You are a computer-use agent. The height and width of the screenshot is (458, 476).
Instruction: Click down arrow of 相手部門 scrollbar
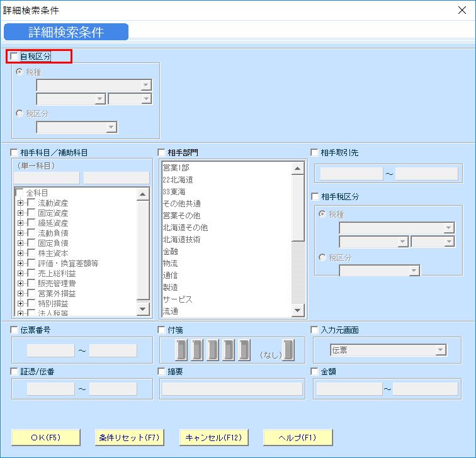(x=297, y=310)
